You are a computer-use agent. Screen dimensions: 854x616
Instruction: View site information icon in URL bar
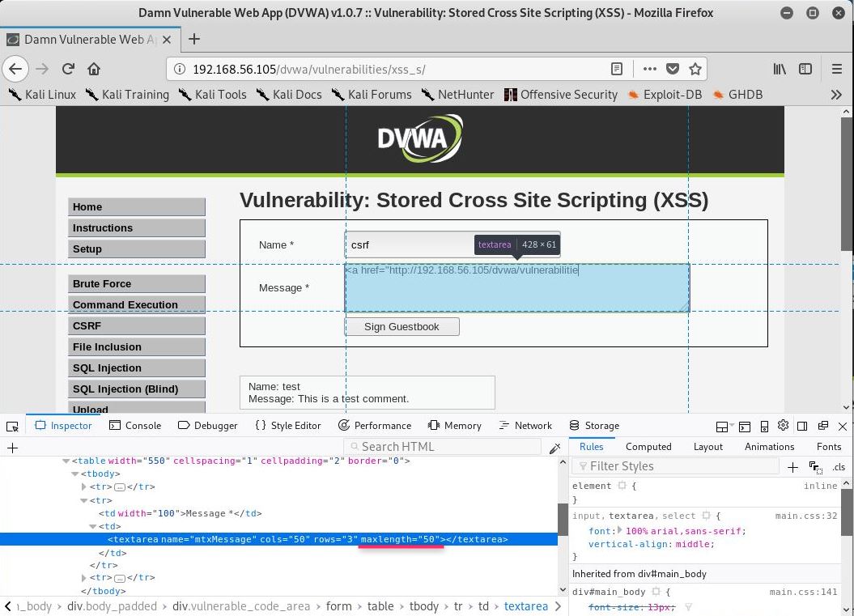pos(179,69)
